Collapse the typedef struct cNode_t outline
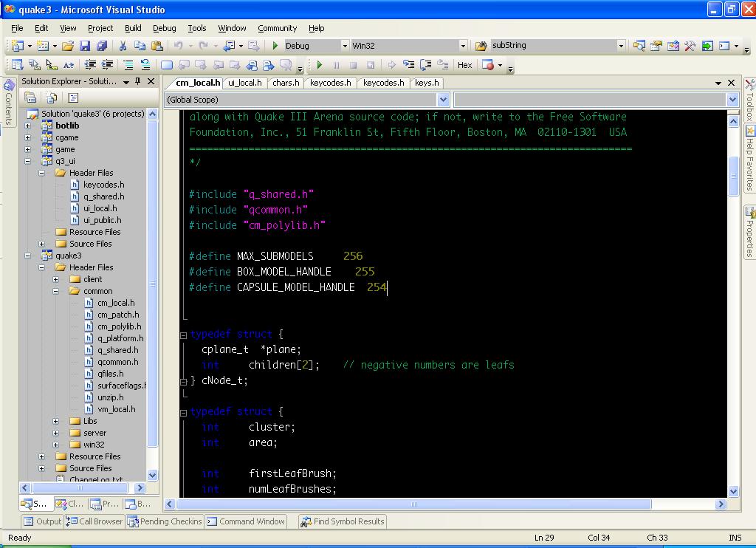The height and width of the screenshot is (548, 756). click(184, 335)
